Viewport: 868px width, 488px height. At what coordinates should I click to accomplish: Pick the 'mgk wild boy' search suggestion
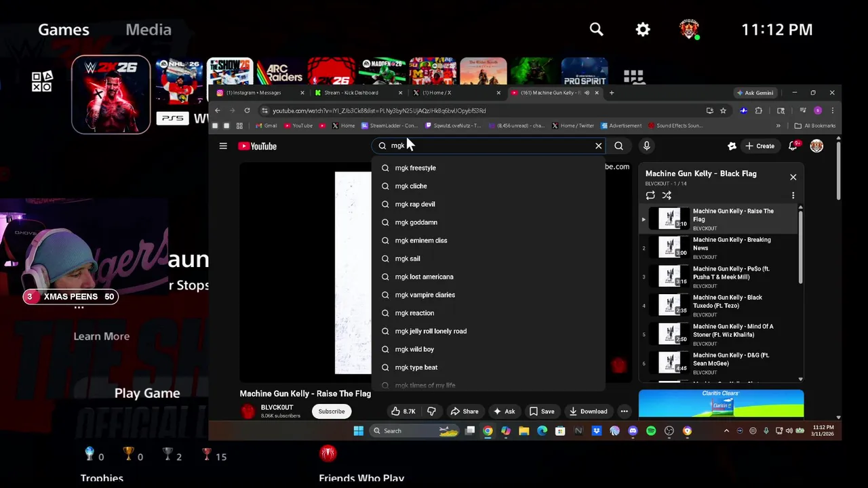488,349
